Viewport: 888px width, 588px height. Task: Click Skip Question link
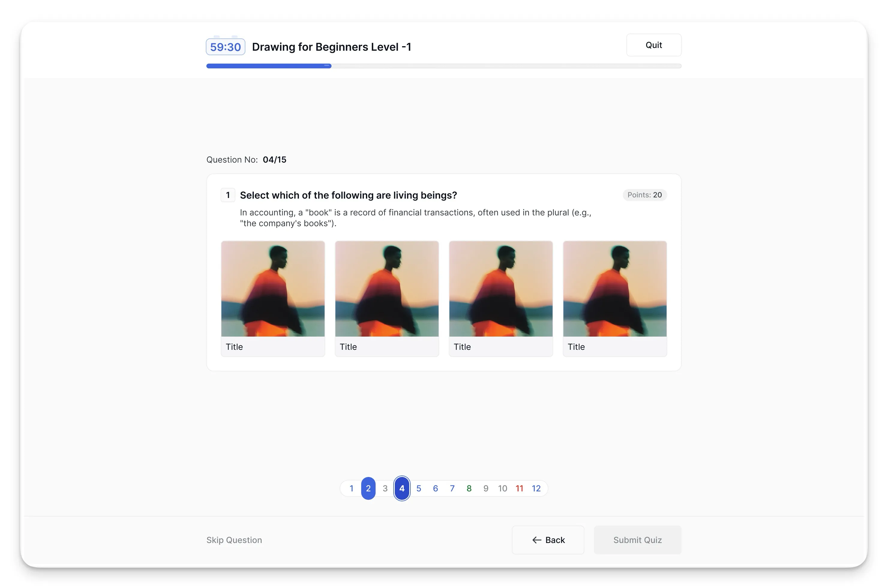coord(234,540)
